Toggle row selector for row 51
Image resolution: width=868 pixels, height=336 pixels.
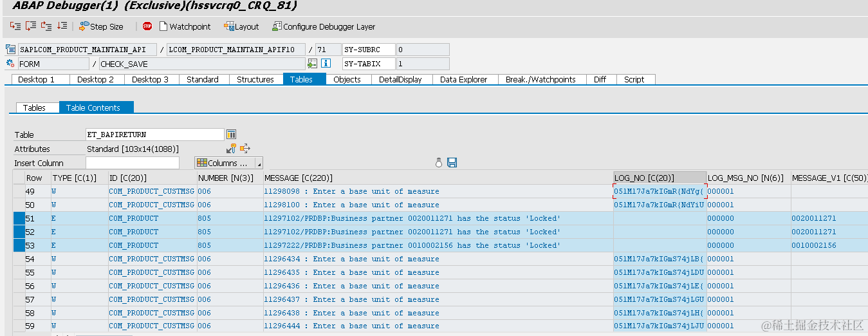click(19, 218)
